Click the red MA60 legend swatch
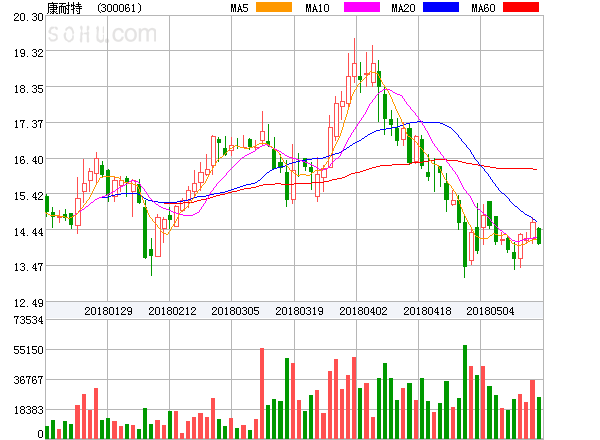This screenshot has height=440, width=600. coord(521,7)
